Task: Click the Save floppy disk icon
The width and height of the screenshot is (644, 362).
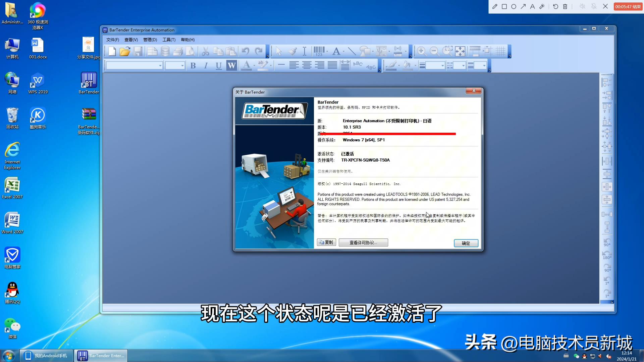Action: 138,51
